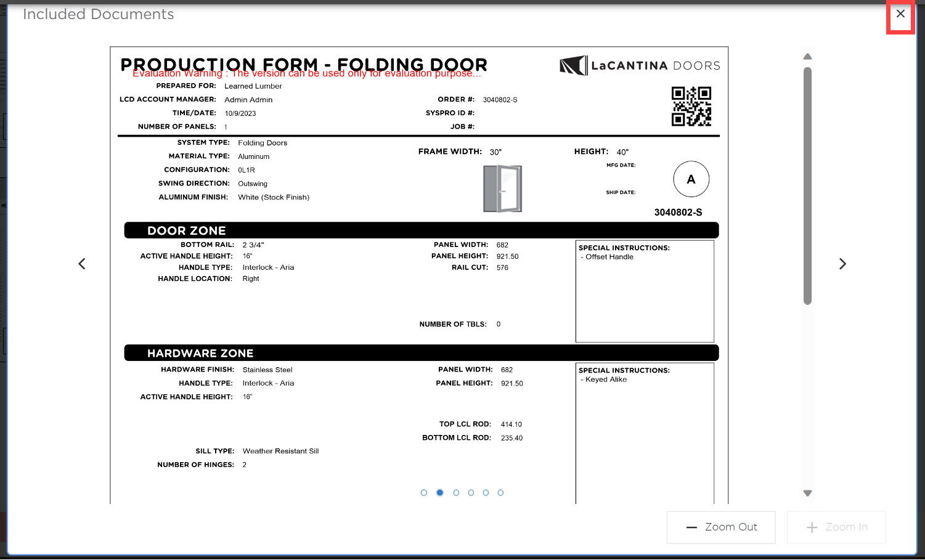
Task: Click the bold 3040802-S label under badge
Action: [x=678, y=213]
